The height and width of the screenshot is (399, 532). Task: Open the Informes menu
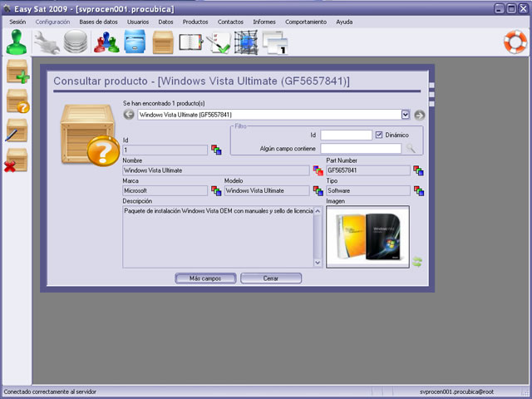(264, 22)
